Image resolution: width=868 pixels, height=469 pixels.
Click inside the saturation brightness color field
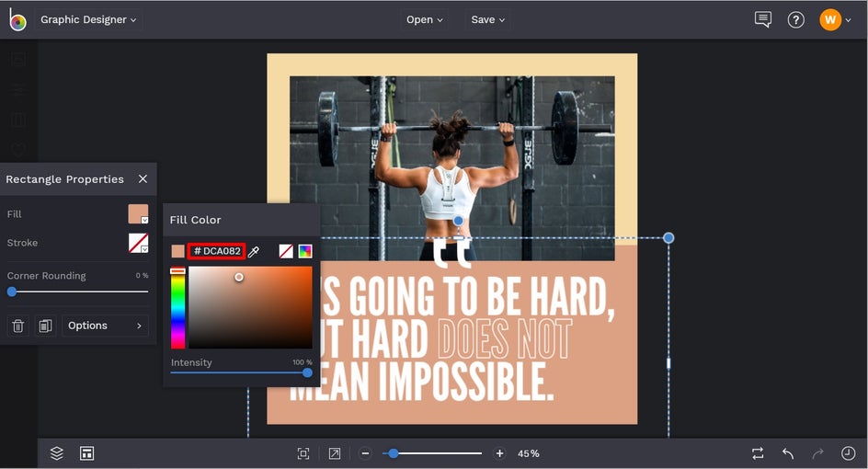(250, 308)
